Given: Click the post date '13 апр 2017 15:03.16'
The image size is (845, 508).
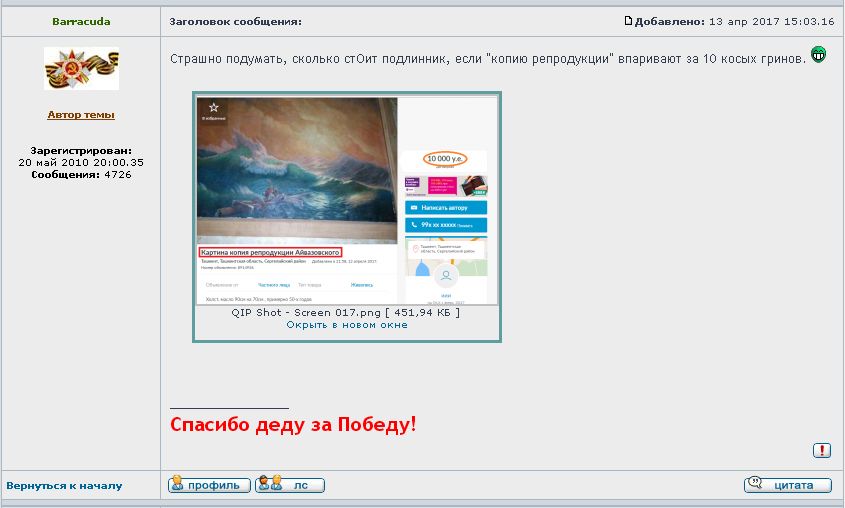Looking at the screenshot, I should (x=772, y=22).
